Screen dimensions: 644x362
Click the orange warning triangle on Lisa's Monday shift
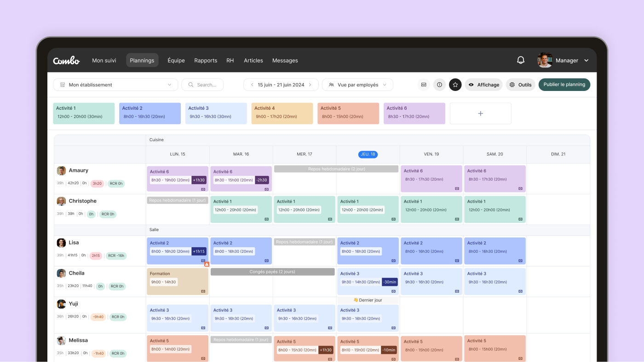click(206, 264)
